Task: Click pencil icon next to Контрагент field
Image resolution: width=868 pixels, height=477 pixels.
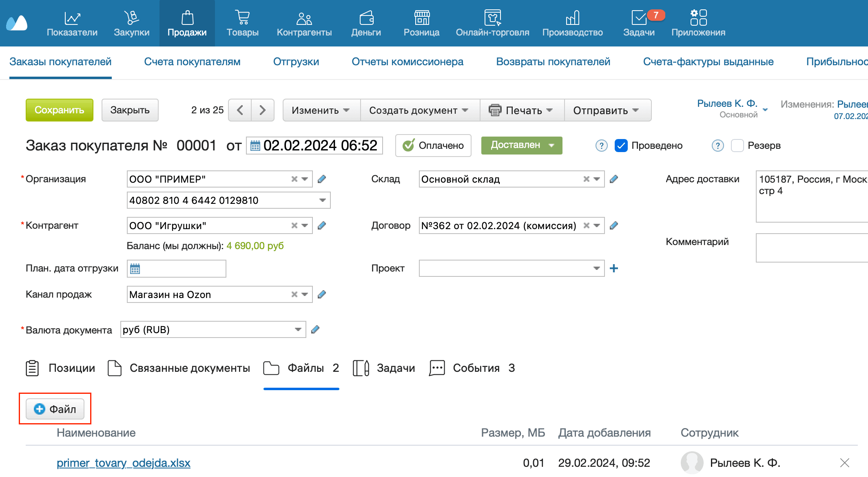Action: pos(322,225)
